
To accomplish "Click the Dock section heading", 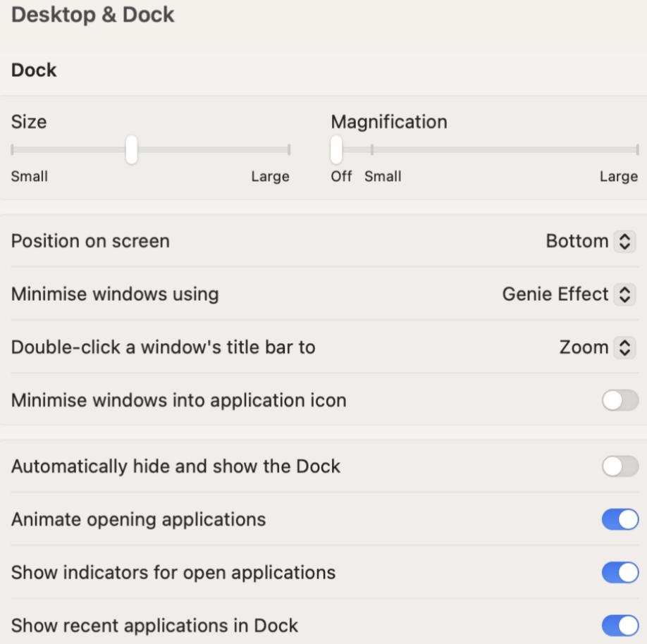I will [x=34, y=70].
